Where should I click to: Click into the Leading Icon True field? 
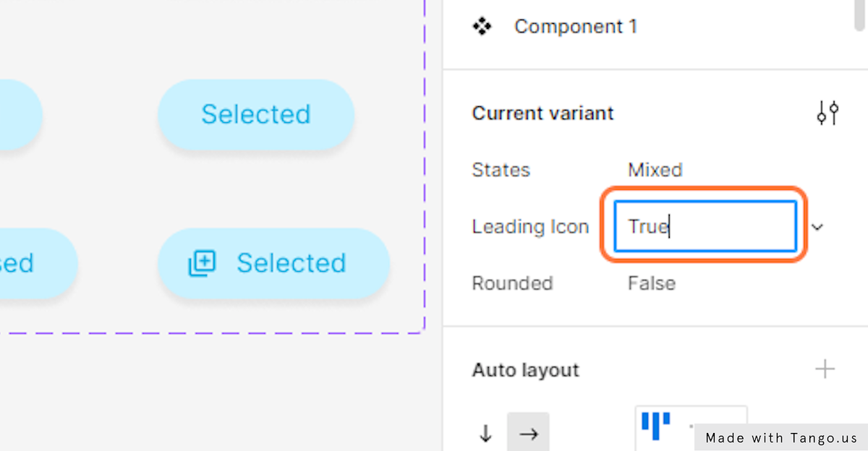tap(705, 227)
